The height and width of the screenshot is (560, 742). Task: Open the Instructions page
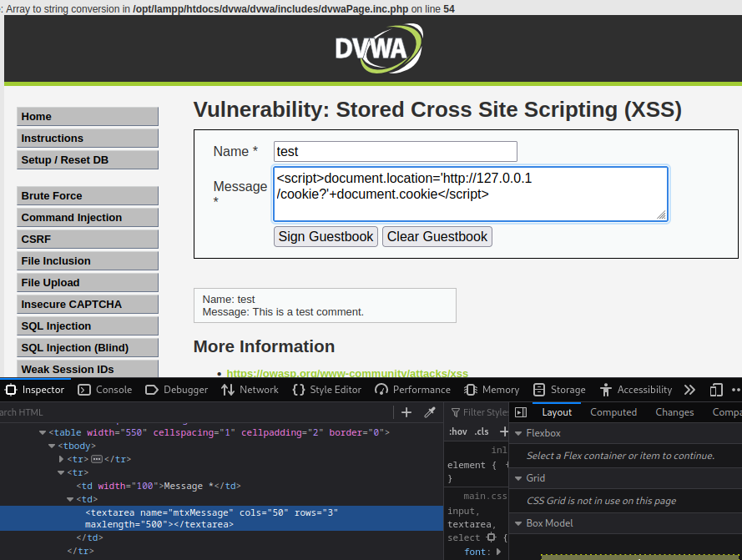tap(88, 139)
